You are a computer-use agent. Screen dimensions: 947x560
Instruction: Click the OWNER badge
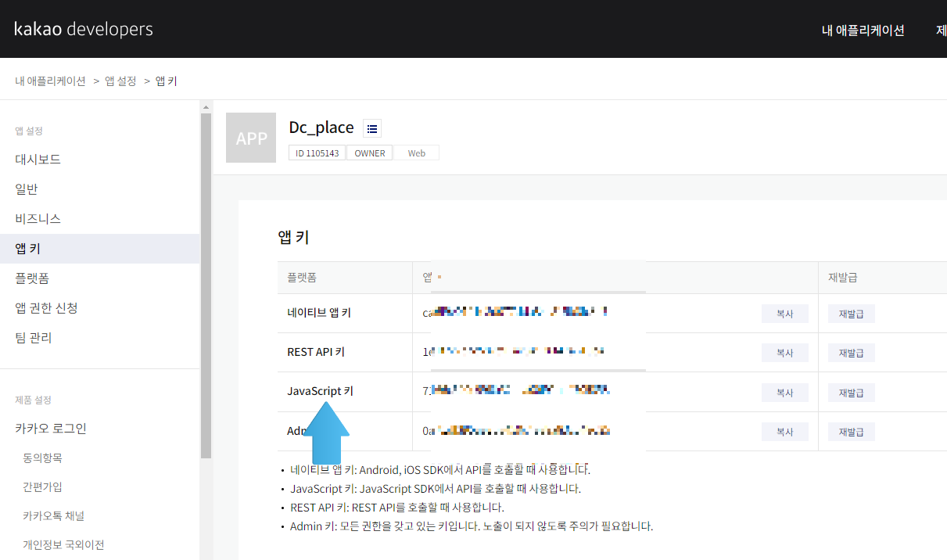click(370, 153)
